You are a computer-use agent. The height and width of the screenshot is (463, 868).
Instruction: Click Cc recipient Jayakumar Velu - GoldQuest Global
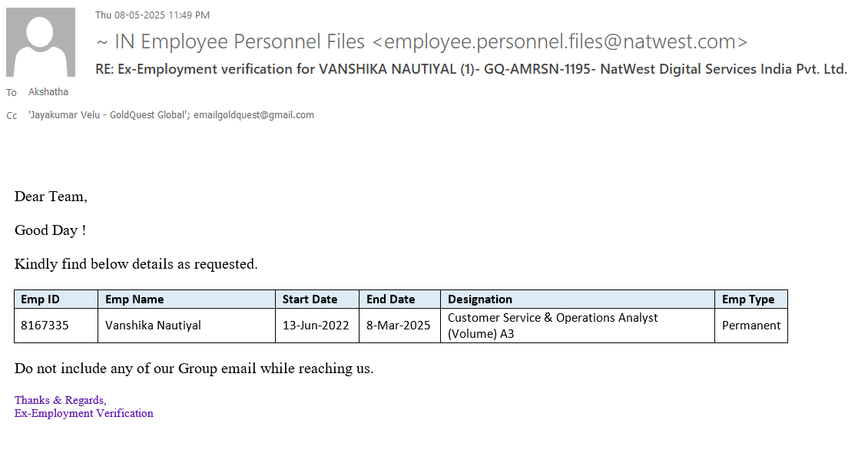[108, 115]
